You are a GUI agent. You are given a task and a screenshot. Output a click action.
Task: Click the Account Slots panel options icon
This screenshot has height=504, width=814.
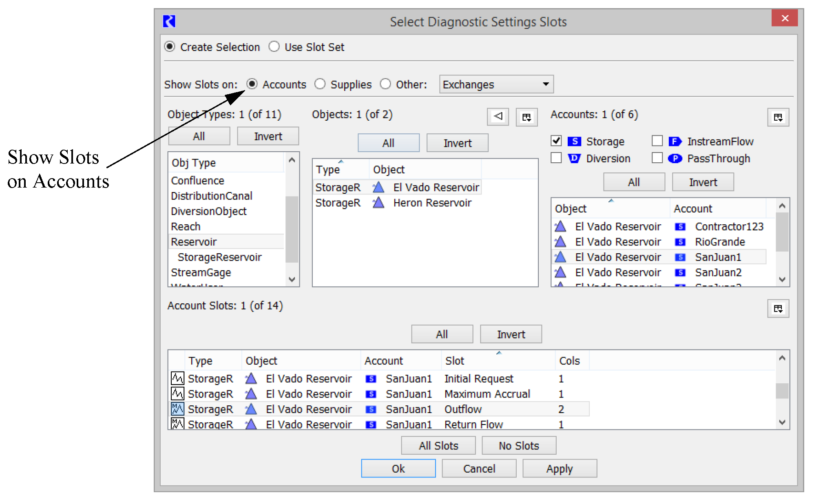tap(778, 309)
